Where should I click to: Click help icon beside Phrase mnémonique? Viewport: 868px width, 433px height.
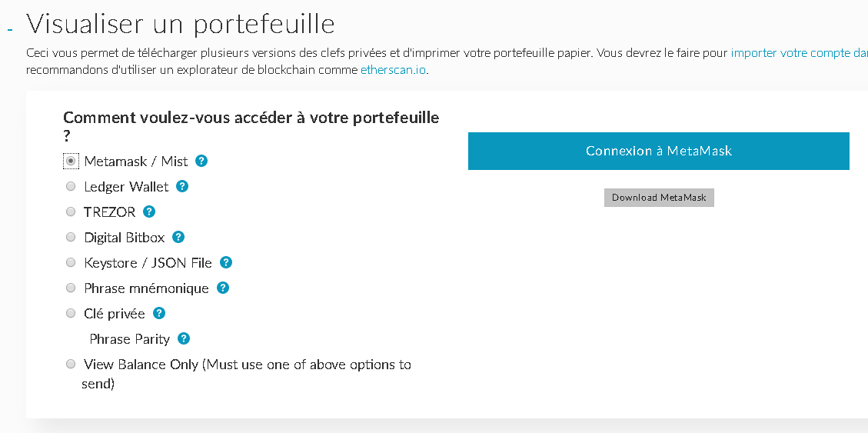tap(223, 288)
